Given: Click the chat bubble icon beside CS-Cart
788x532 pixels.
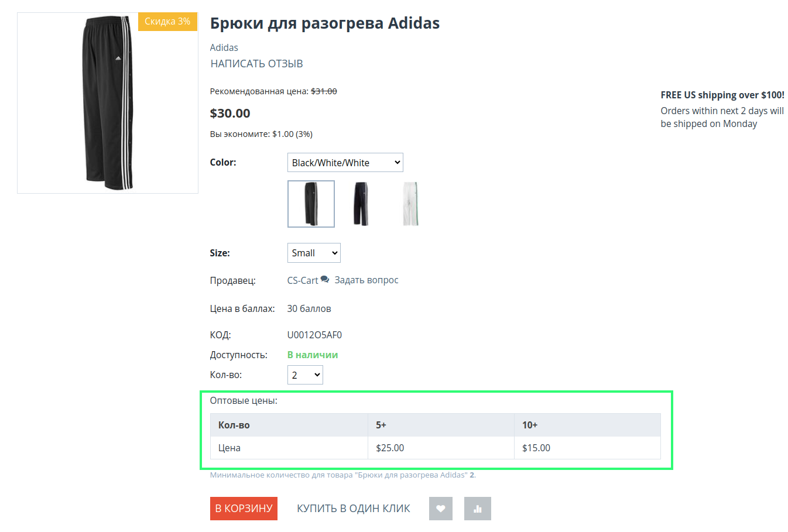Looking at the screenshot, I should coord(325,280).
